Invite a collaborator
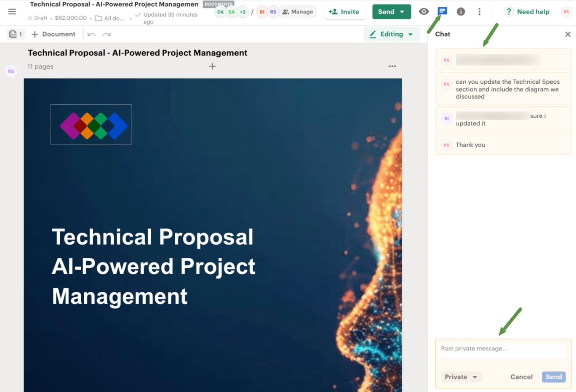The width and height of the screenshot is (576, 392). pos(344,12)
